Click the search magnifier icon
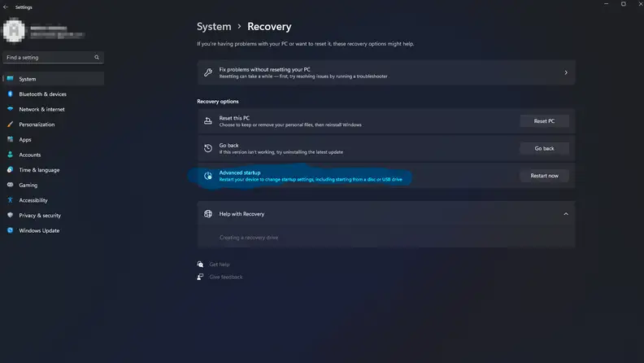Image resolution: width=644 pixels, height=363 pixels. (97, 57)
